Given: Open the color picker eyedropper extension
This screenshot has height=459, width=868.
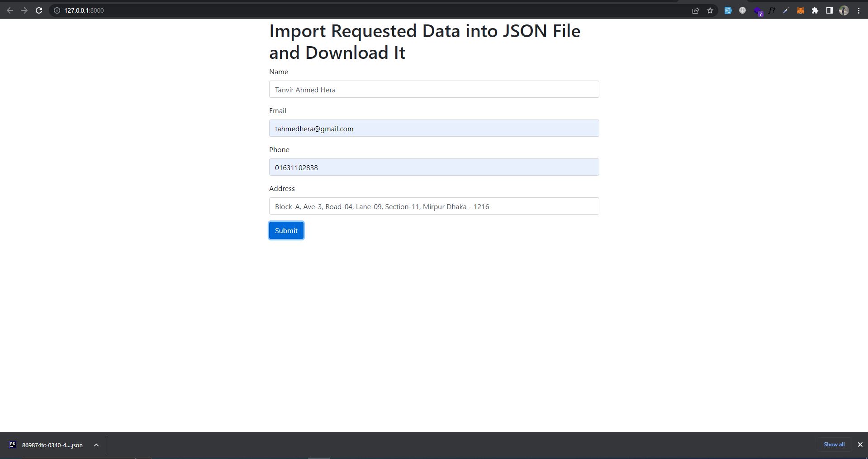Looking at the screenshot, I should [x=786, y=10].
